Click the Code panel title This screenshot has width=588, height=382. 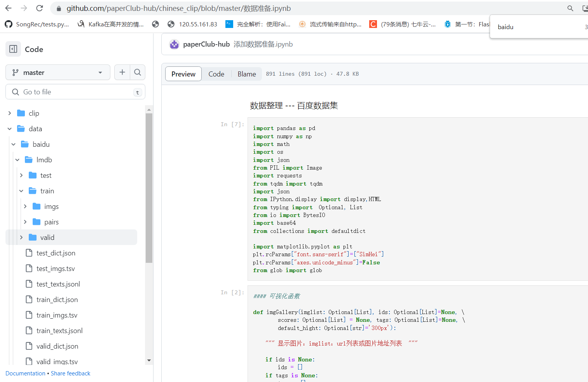[x=34, y=49]
